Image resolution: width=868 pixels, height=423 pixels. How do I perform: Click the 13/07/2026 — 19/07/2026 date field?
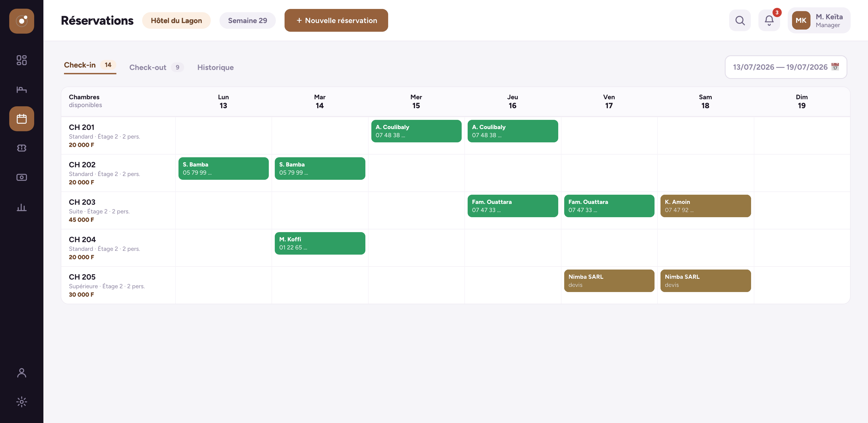[x=786, y=67]
